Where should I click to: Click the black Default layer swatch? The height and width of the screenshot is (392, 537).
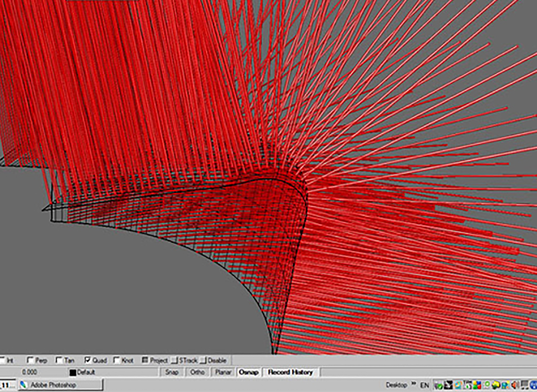(73, 373)
